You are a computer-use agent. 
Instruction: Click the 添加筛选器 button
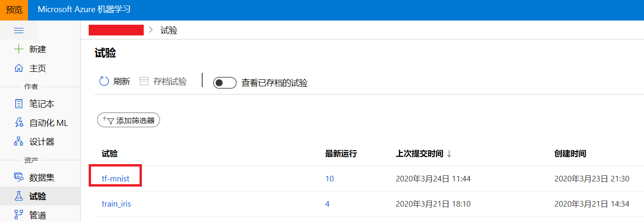[x=128, y=120]
